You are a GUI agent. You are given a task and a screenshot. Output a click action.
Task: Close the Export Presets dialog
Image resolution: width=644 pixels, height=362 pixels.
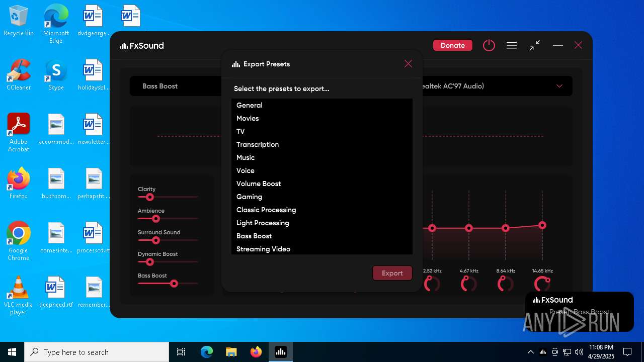pos(408,64)
